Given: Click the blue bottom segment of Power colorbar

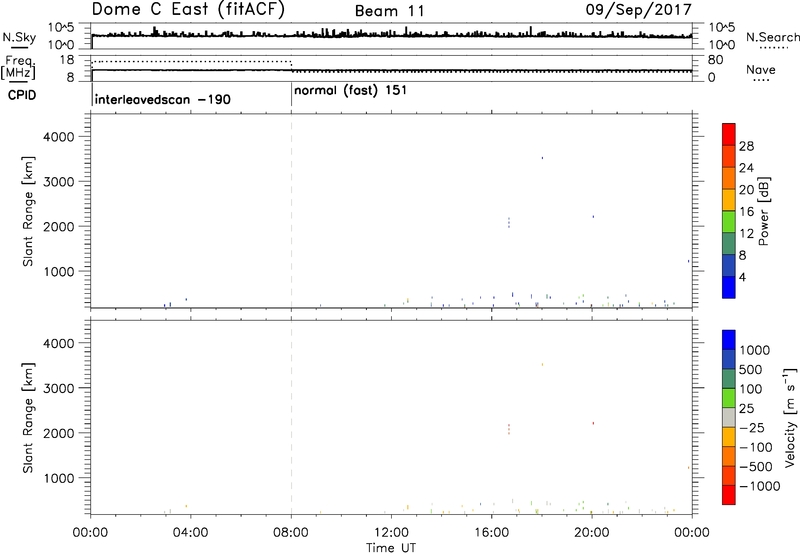Looking at the screenshot, I should pos(729,287).
